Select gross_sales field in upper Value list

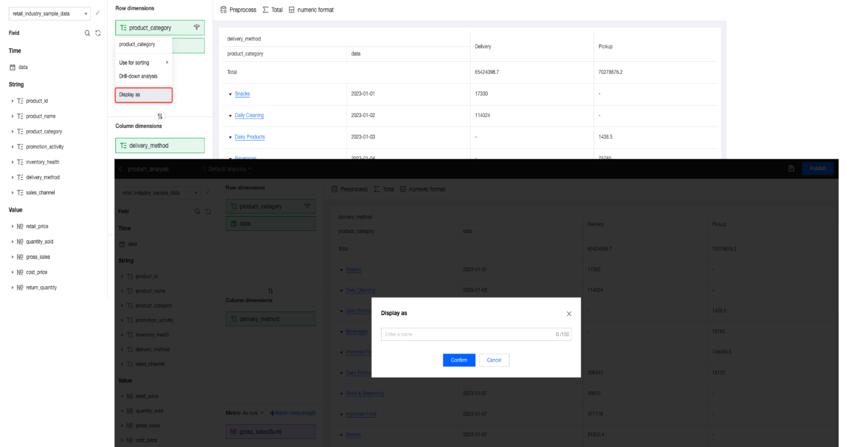(38, 257)
